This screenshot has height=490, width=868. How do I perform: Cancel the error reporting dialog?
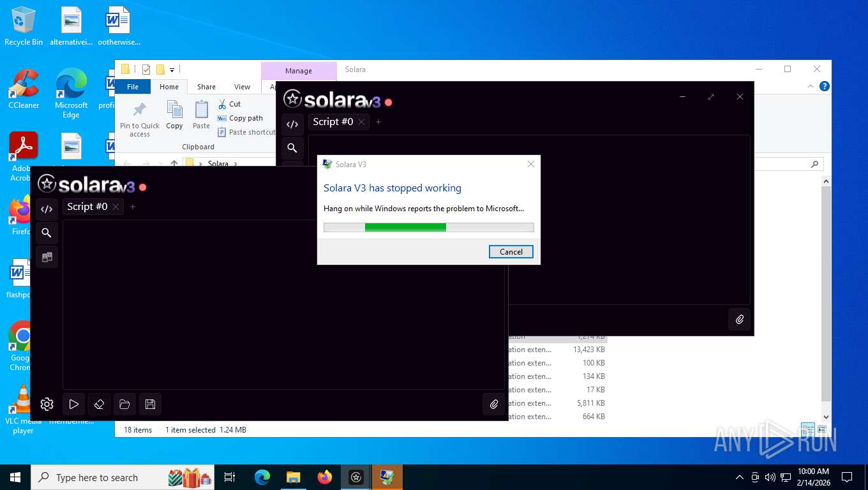(x=511, y=251)
